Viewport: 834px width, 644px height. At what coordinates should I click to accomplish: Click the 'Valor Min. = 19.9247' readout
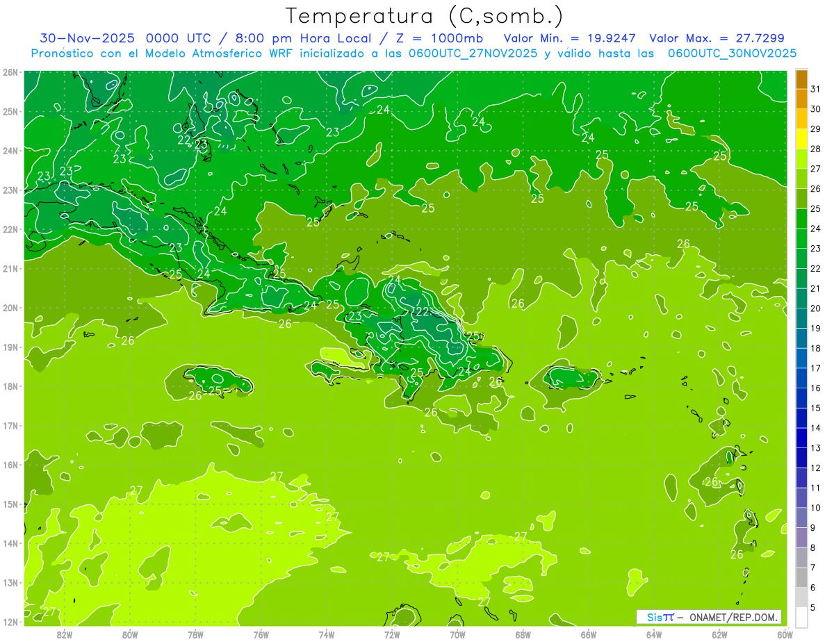[570, 38]
